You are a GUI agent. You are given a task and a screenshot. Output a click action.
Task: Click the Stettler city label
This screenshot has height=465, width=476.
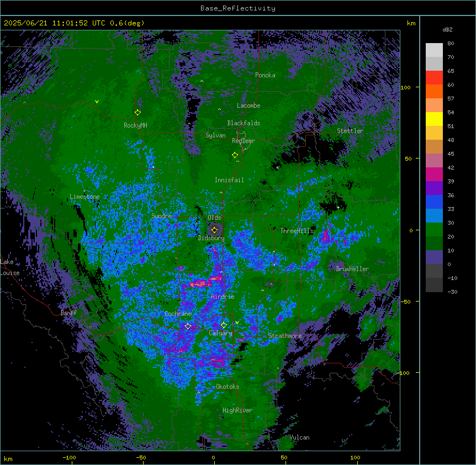[x=350, y=131]
